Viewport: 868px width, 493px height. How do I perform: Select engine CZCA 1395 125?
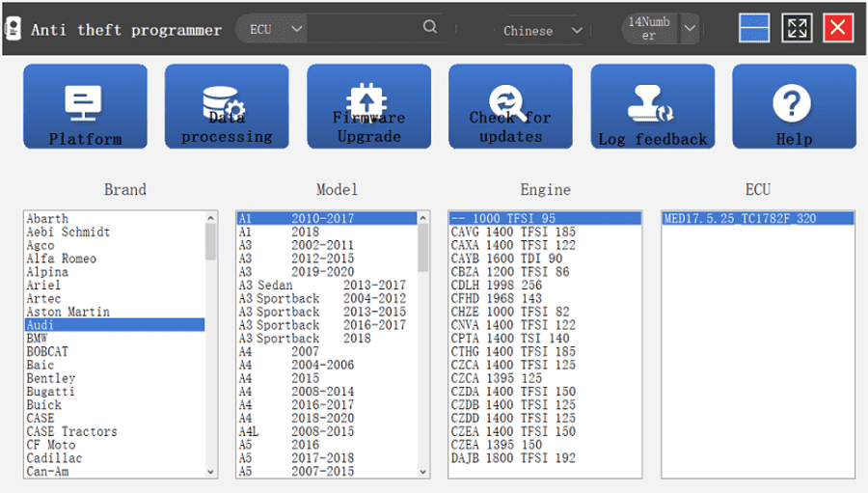coord(545,378)
